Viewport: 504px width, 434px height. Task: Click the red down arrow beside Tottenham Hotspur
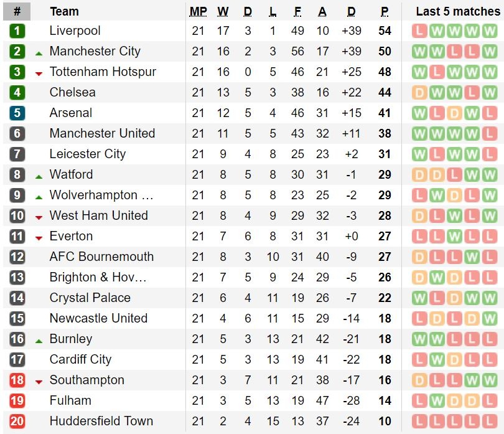coord(39,74)
